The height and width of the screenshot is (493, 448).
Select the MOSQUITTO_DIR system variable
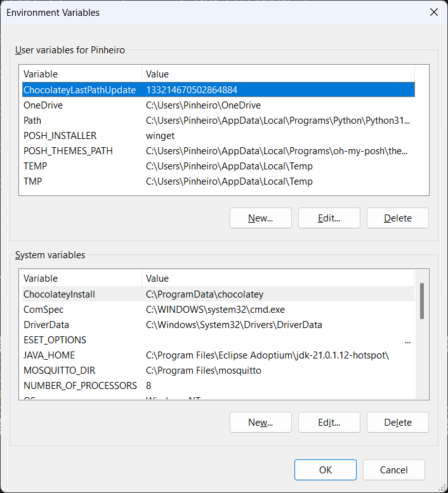218,371
